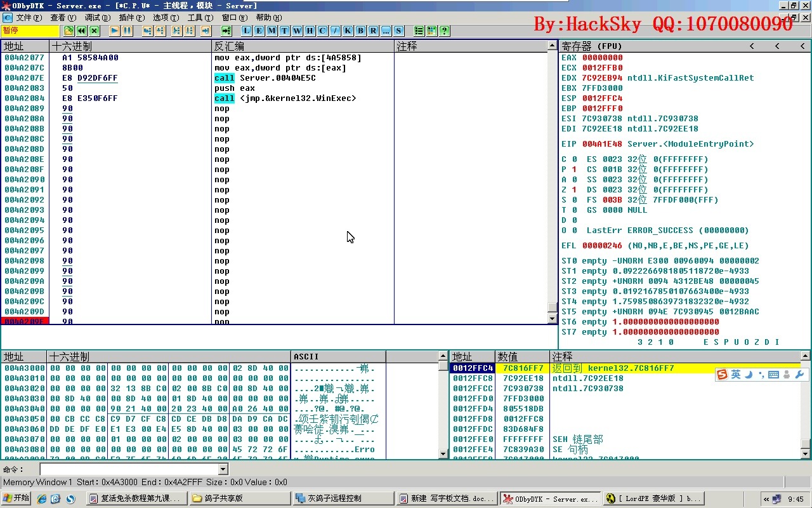Open the Memory map with M button
This screenshot has height=508, width=812.
click(x=272, y=30)
